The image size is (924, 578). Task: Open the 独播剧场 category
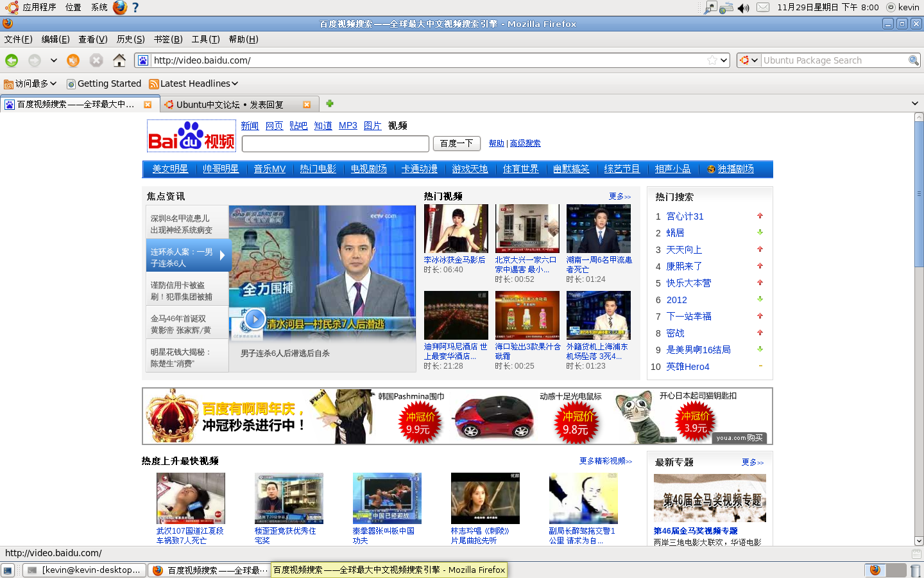735,169
